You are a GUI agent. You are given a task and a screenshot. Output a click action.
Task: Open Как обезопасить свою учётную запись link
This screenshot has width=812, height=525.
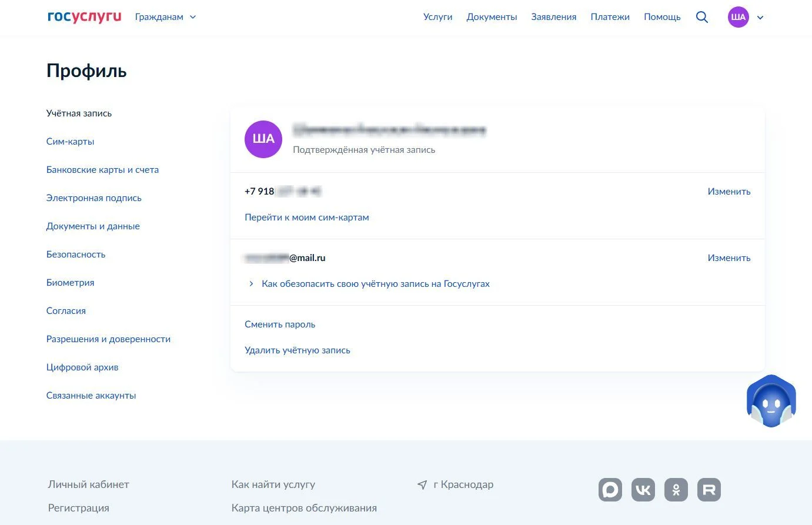pyautogui.click(x=376, y=284)
